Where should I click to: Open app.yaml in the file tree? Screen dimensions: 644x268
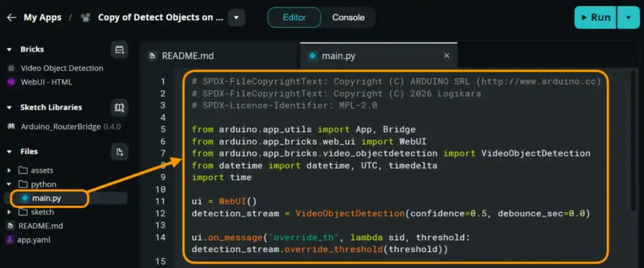[34, 240]
